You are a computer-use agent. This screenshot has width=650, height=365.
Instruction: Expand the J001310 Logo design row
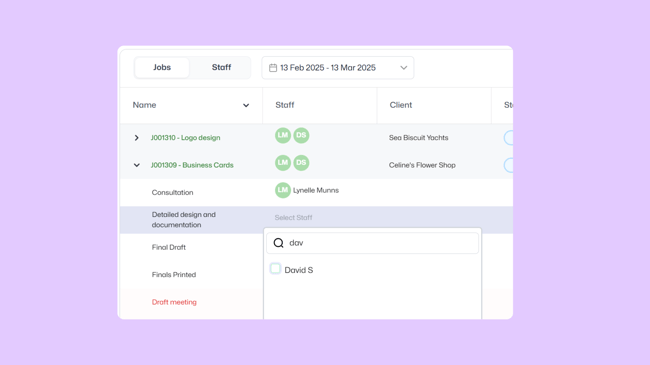click(x=136, y=138)
